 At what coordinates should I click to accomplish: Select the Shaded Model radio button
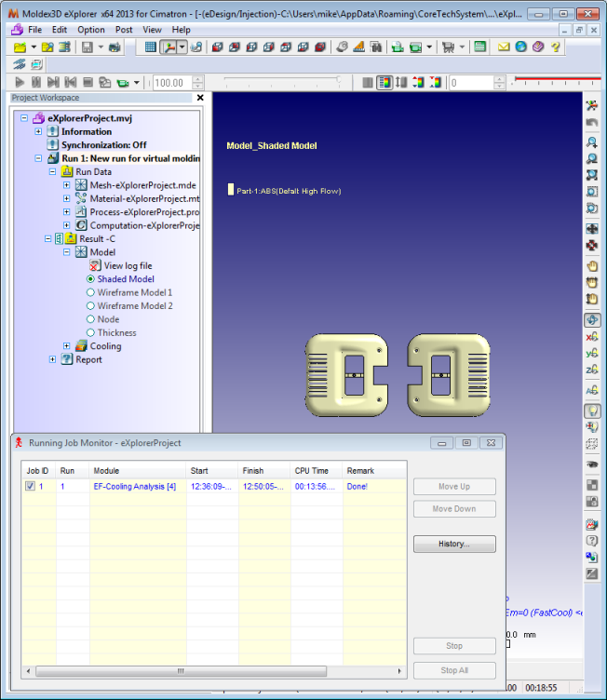(90, 279)
